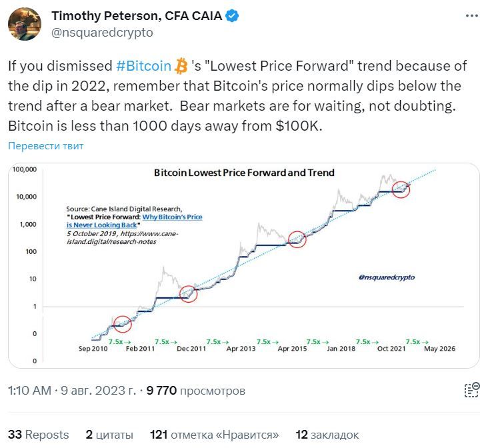Image resolution: width=488 pixels, height=448 pixels.
Task: Show the 121 отметка «Нравится» likes
Action: click(x=215, y=435)
